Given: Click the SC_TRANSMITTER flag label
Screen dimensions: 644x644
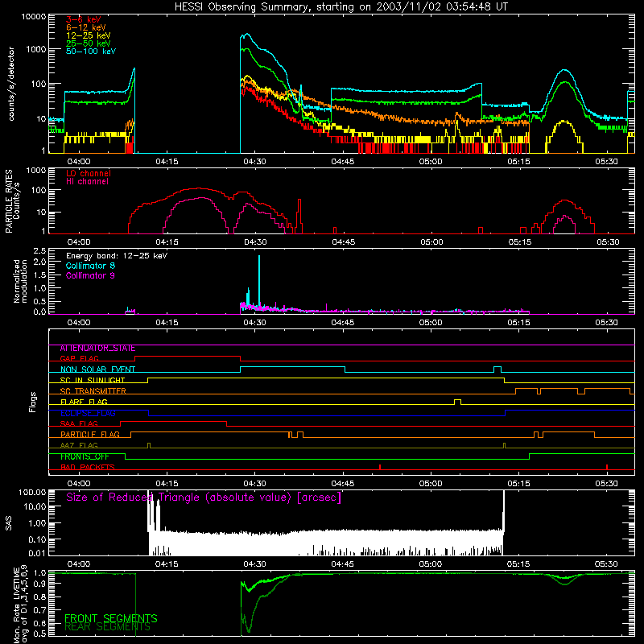Looking at the screenshot, I should [x=93, y=391].
